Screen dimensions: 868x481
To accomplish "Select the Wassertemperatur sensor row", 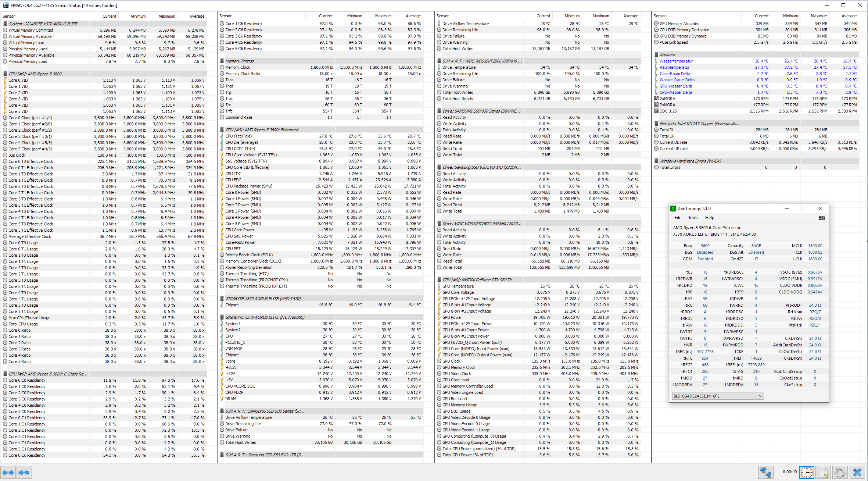I will click(676, 61).
